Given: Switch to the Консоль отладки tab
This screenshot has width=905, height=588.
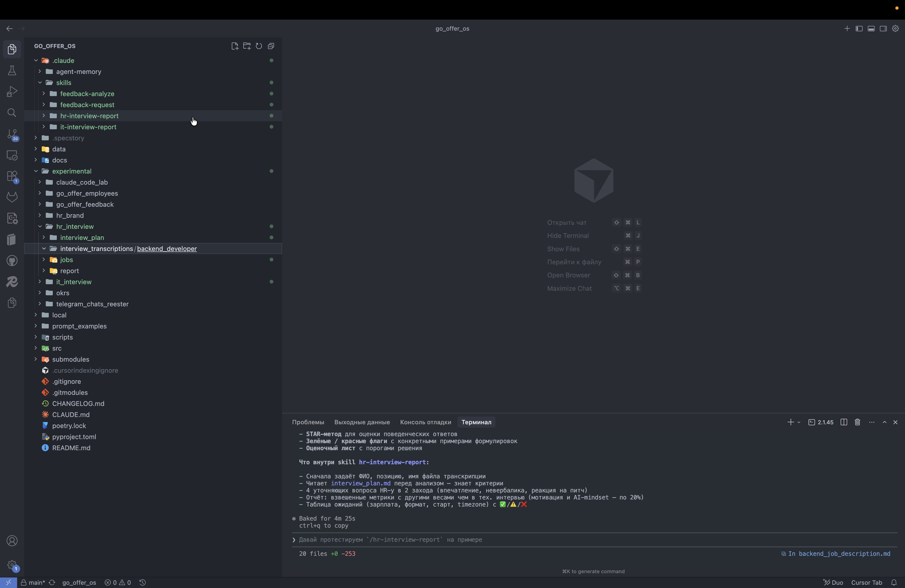Looking at the screenshot, I should [425, 422].
